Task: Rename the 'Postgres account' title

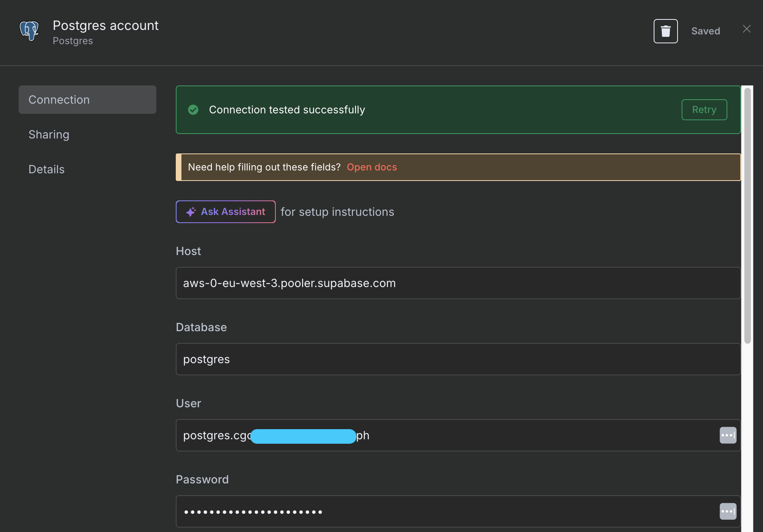Action: [106, 26]
